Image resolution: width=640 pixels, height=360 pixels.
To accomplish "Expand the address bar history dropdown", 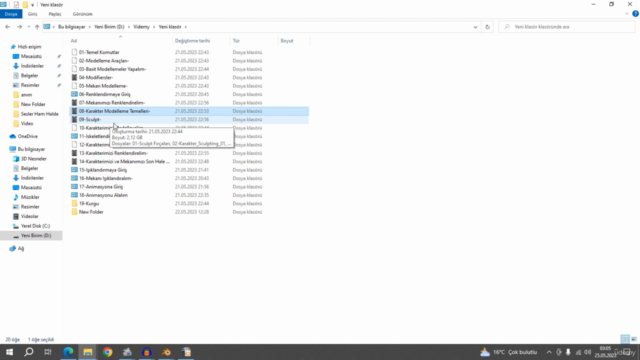I will tap(475, 27).
